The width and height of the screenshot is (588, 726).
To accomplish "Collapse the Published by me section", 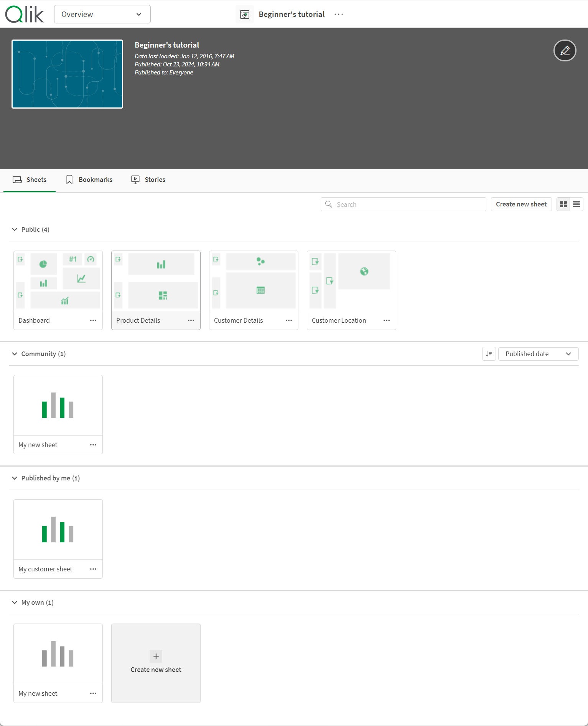I will [x=15, y=478].
